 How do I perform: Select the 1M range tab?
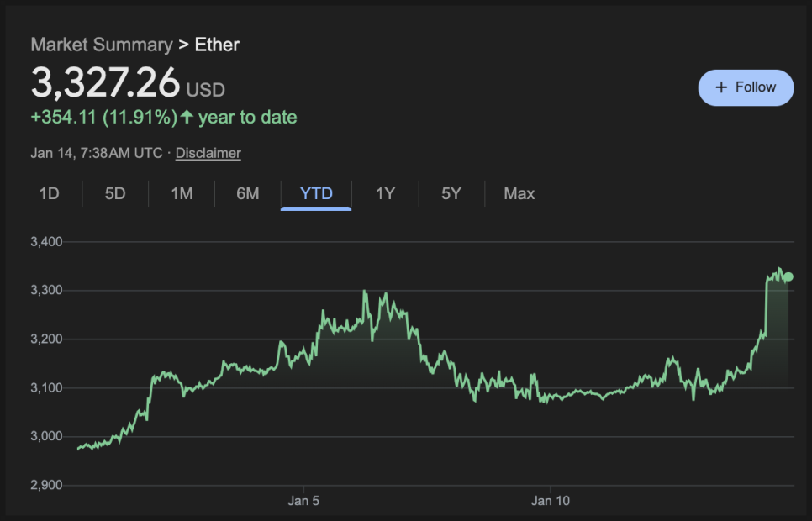click(182, 194)
